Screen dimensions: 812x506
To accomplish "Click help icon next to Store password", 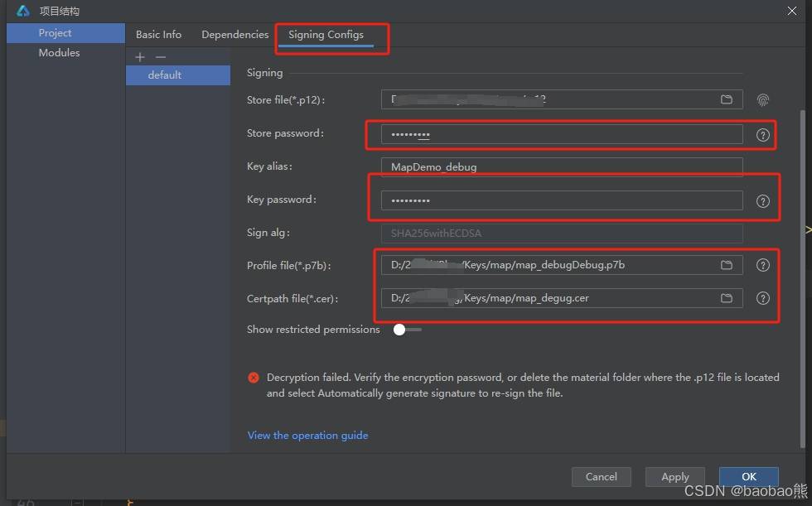I will pos(763,135).
